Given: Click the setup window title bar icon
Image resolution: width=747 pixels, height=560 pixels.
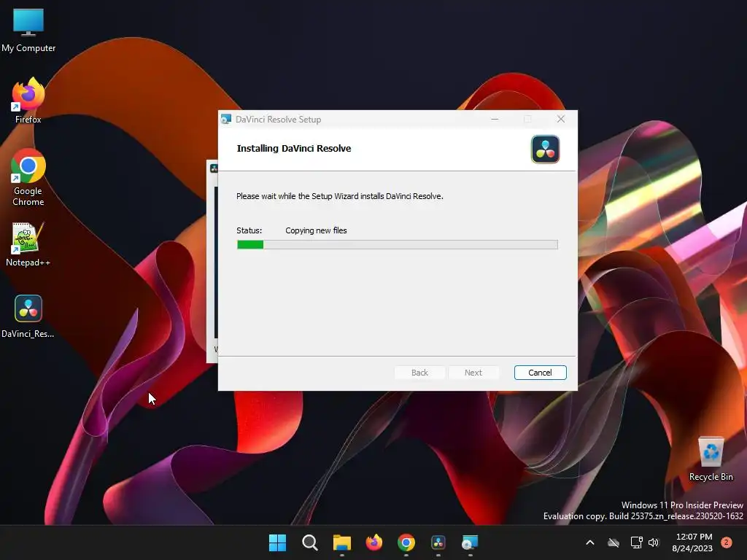Looking at the screenshot, I should tap(226, 119).
